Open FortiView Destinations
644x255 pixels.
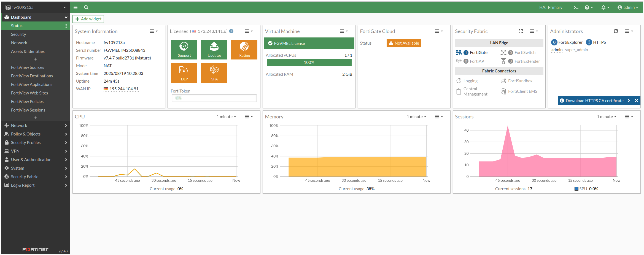[x=36, y=76]
